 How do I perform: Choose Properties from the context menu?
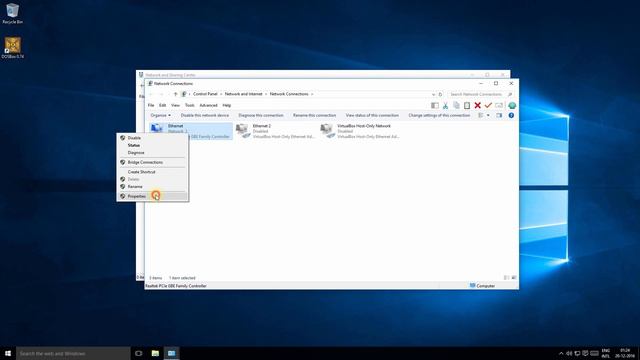click(152, 196)
